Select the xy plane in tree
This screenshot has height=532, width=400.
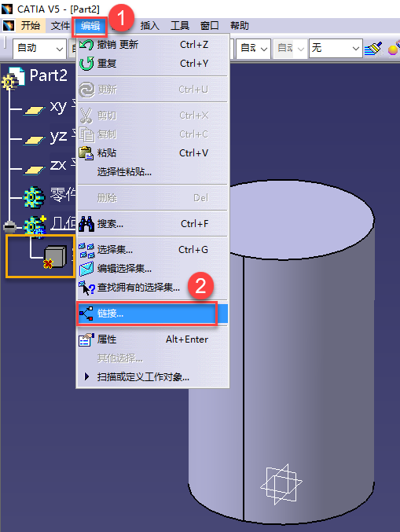coord(57,108)
